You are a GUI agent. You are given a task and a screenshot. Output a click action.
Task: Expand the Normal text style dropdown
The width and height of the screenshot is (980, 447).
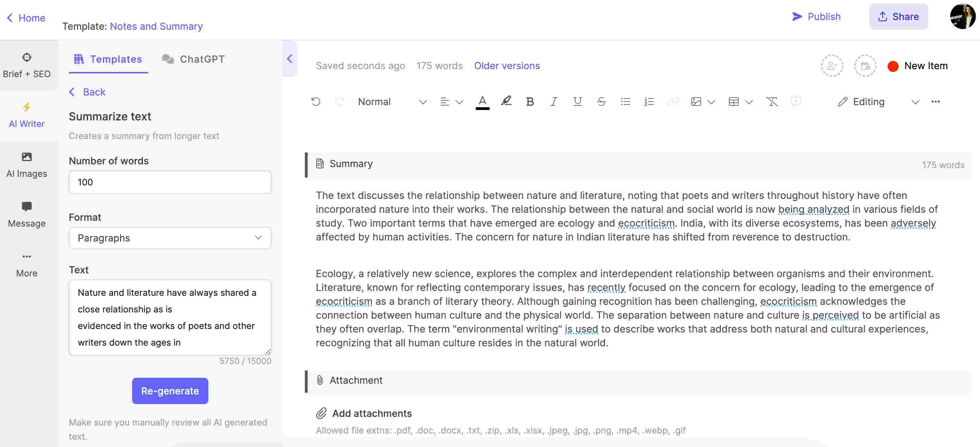click(423, 101)
